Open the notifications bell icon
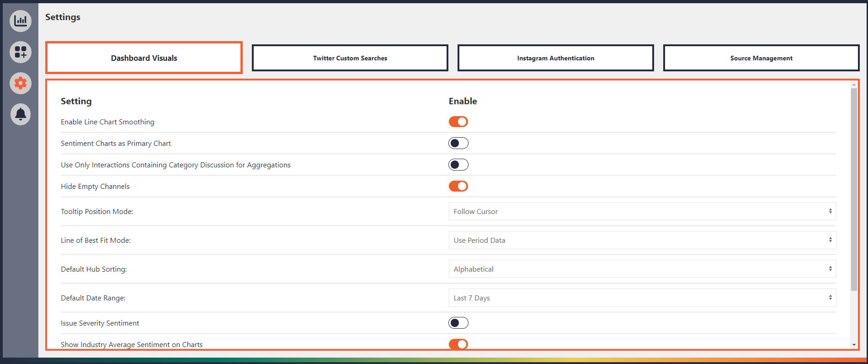 [21, 114]
